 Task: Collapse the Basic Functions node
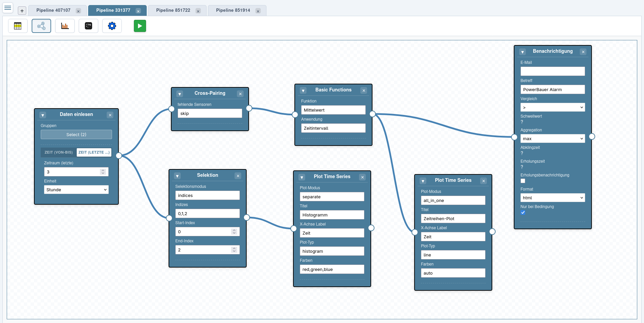303,90
